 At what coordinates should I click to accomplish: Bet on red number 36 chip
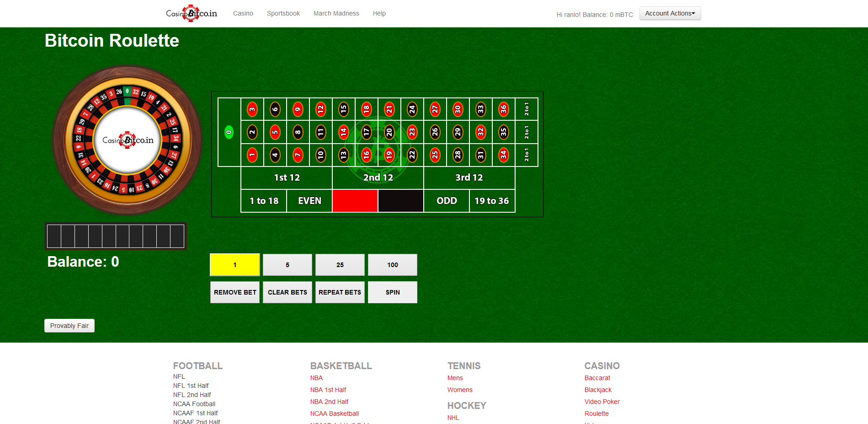[504, 109]
